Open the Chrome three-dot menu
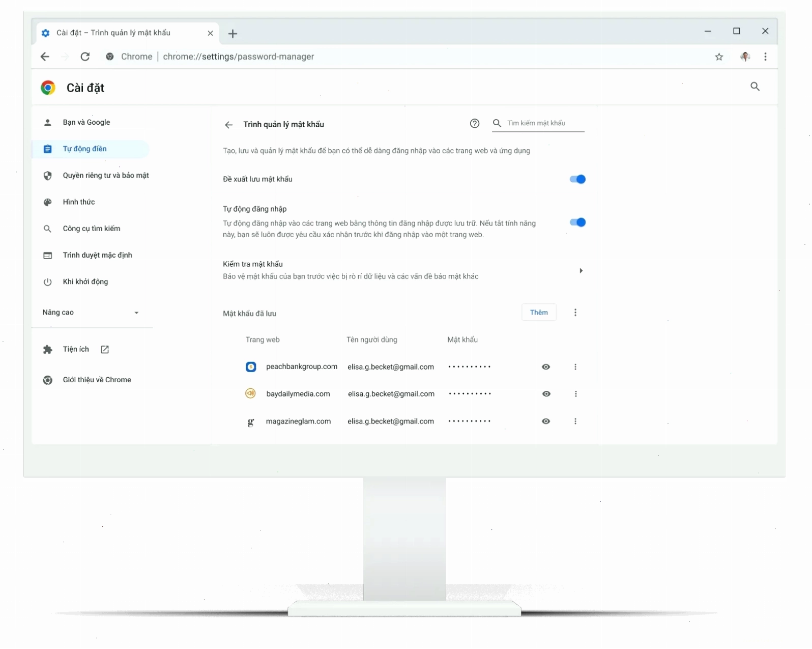The width and height of the screenshot is (812, 649). [x=765, y=57]
